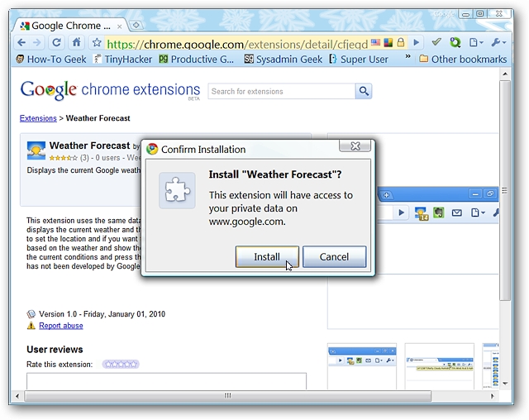Click the Go arrow next to address bar

tap(417, 42)
